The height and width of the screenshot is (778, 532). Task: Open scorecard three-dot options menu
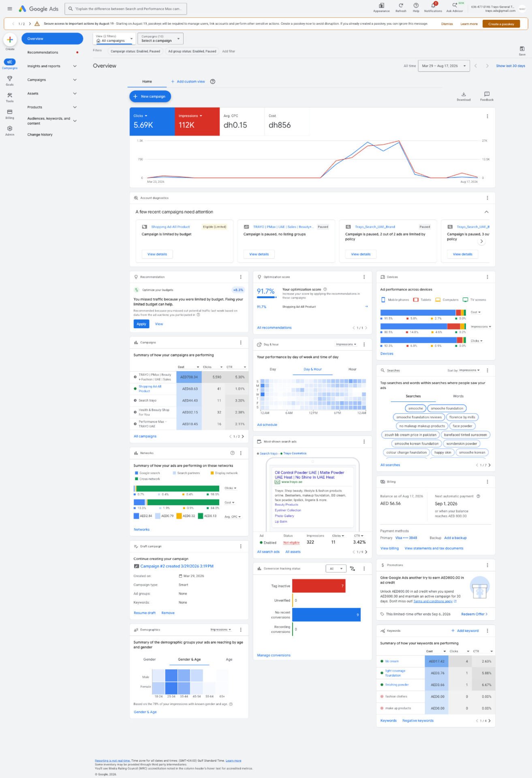[487, 116]
